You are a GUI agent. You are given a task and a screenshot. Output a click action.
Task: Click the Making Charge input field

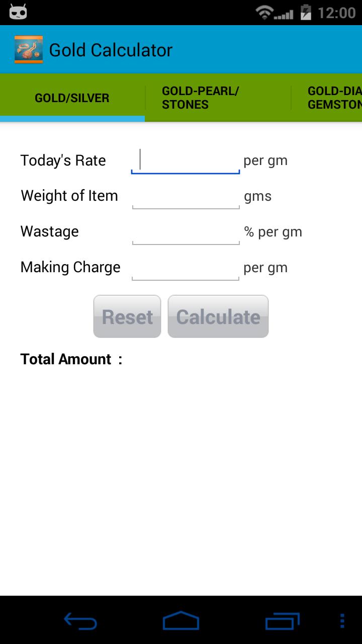[186, 268]
